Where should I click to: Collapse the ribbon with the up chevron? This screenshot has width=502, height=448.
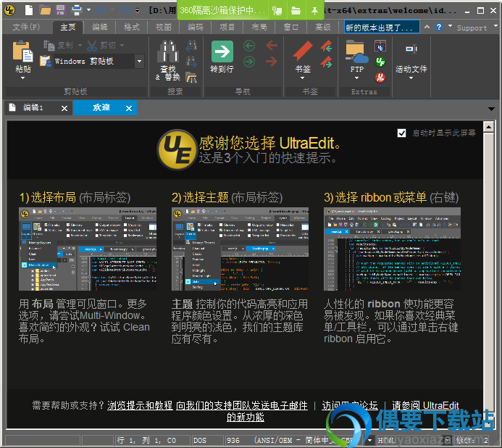427,27
